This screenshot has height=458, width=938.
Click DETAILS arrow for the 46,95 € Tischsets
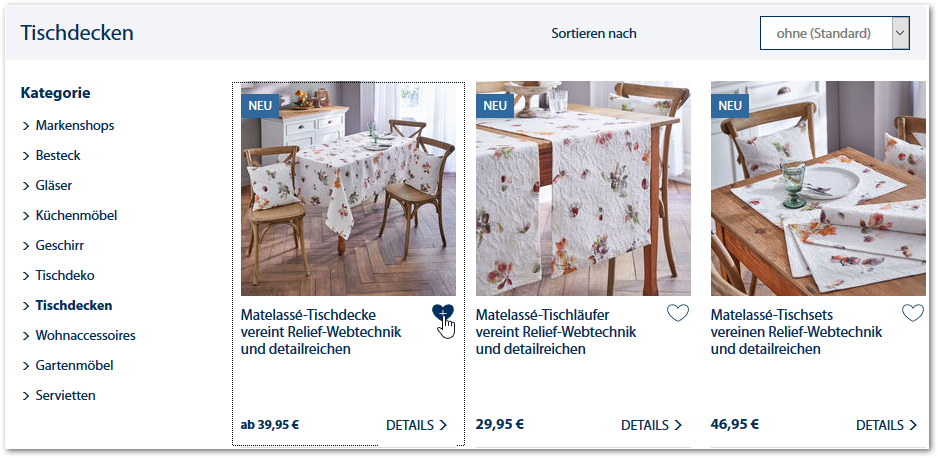tap(913, 425)
